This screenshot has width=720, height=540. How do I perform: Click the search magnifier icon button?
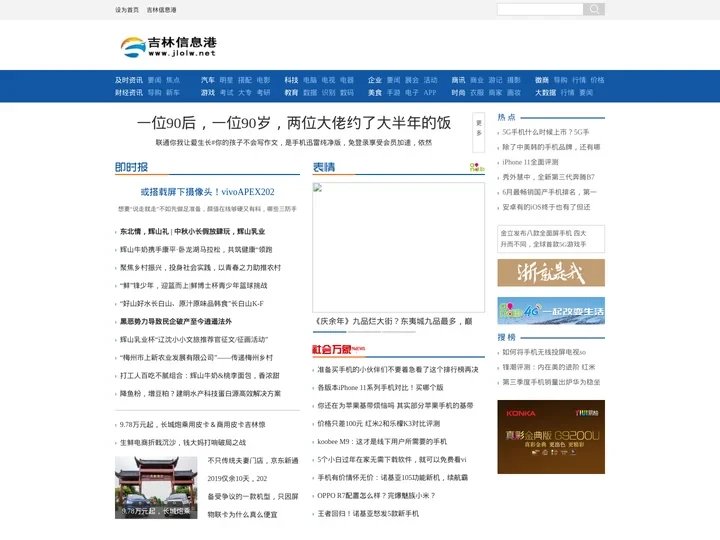(594, 9)
